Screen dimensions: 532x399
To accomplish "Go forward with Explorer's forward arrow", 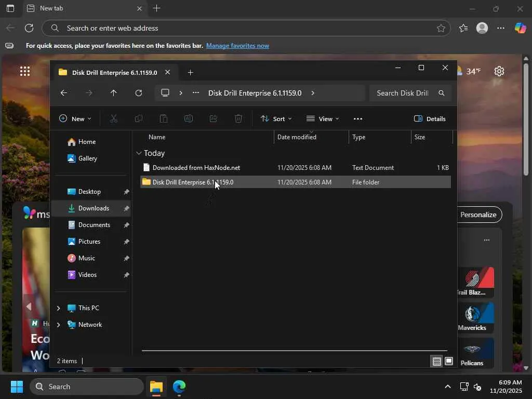I will point(89,93).
